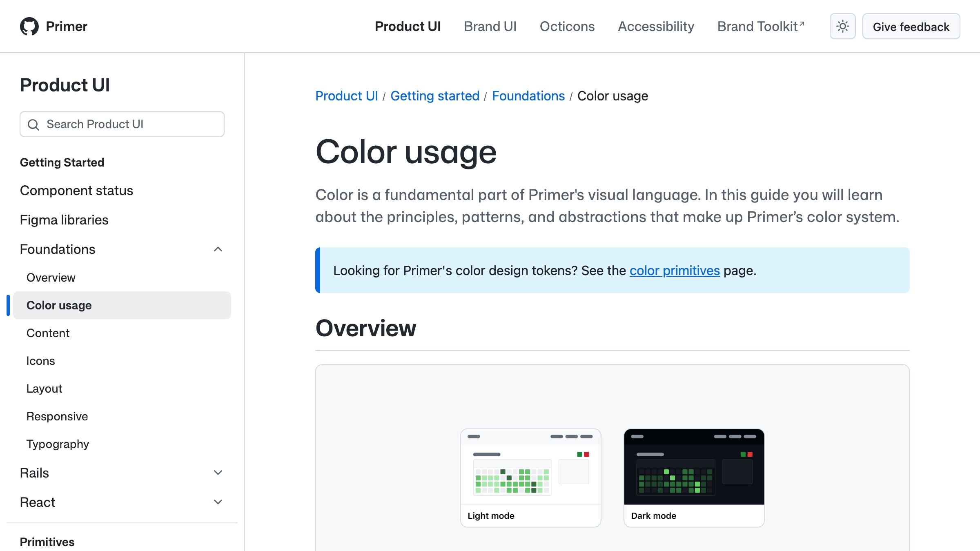Follow the Getting started breadcrumb
Image resolution: width=980 pixels, height=551 pixels.
tap(435, 96)
